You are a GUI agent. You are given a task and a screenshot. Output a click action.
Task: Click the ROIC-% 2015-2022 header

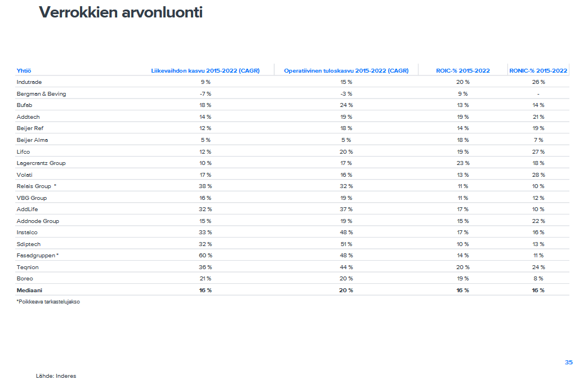462,70
